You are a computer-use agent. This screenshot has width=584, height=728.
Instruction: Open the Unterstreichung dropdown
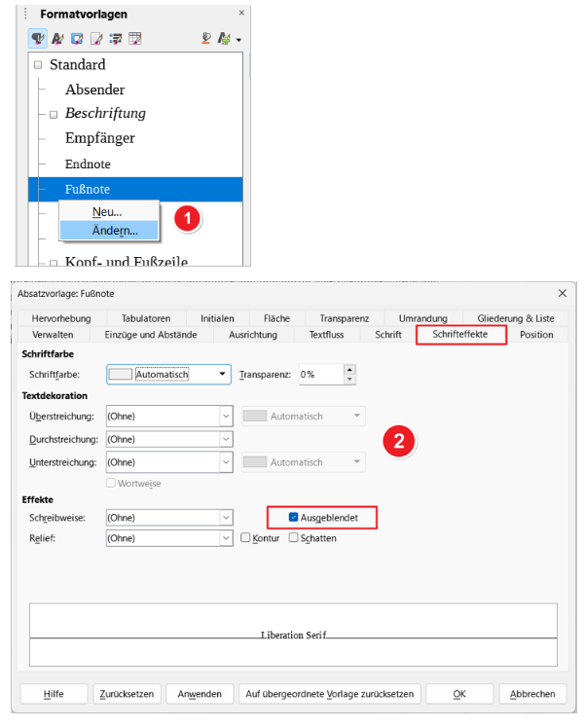[x=226, y=462]
